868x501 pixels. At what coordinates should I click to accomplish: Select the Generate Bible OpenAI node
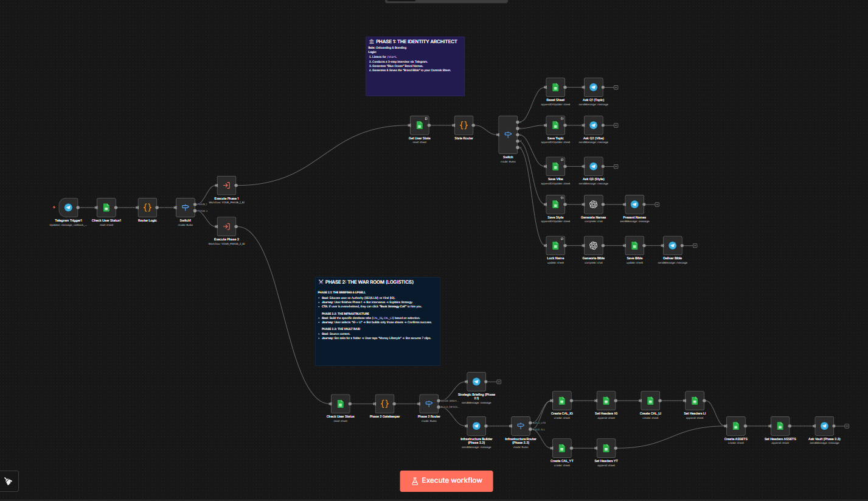(593, 245)
